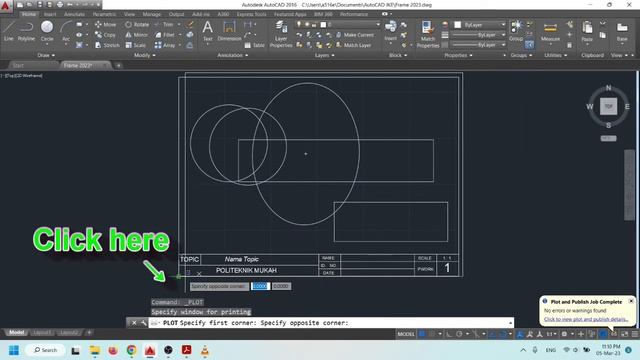This screenshot has height=360, width=640.
Task: Select the Text annotation tool
Action: tap(207, 31)
